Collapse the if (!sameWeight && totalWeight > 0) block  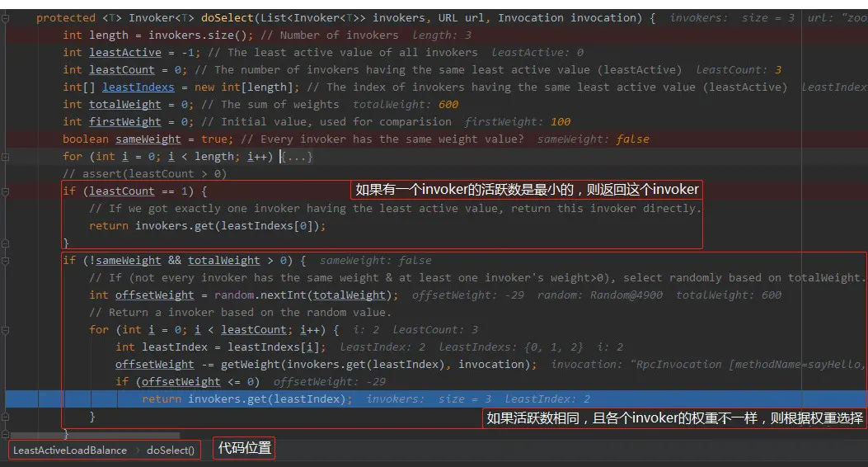5,261
